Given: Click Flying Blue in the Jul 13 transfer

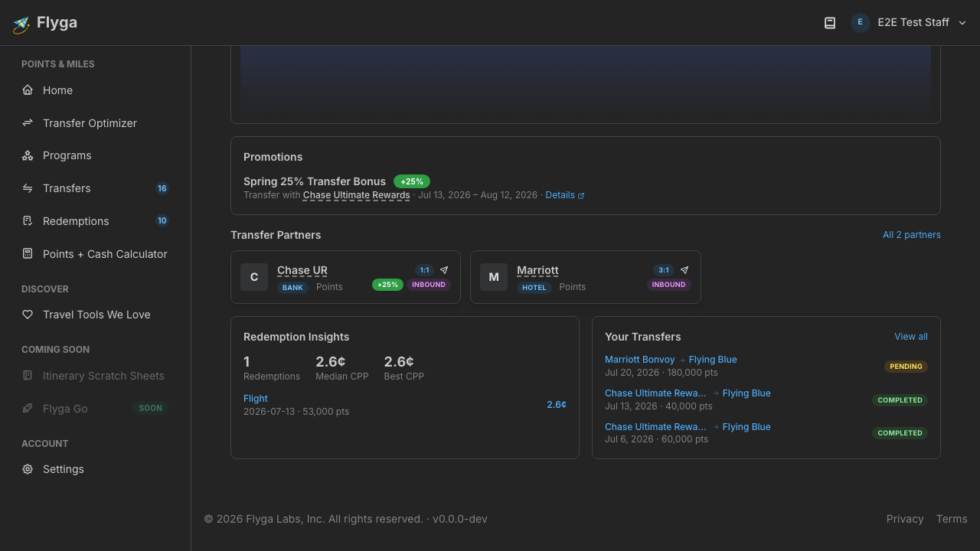Looking at the screenshot, I should tap(746, 393).
